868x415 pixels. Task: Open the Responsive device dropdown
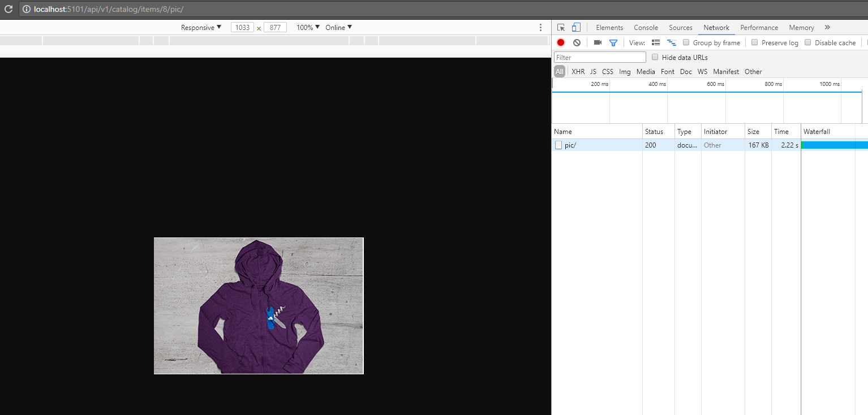tap(200, 27)
